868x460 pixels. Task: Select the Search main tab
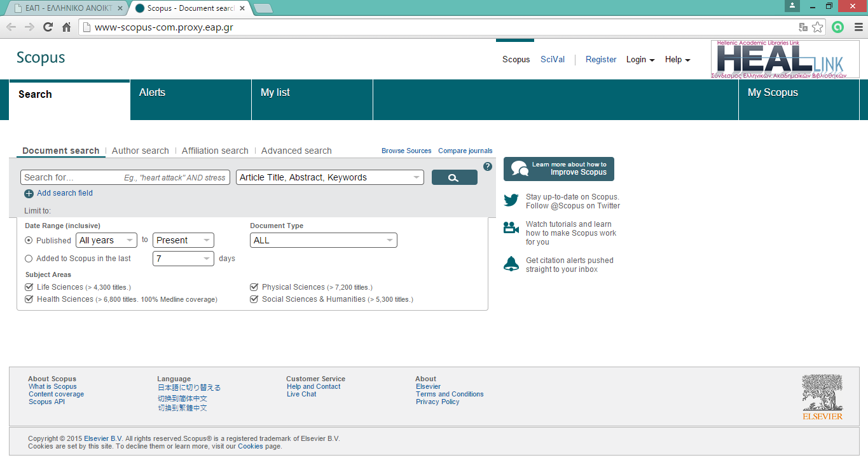(x=69, y=100)
